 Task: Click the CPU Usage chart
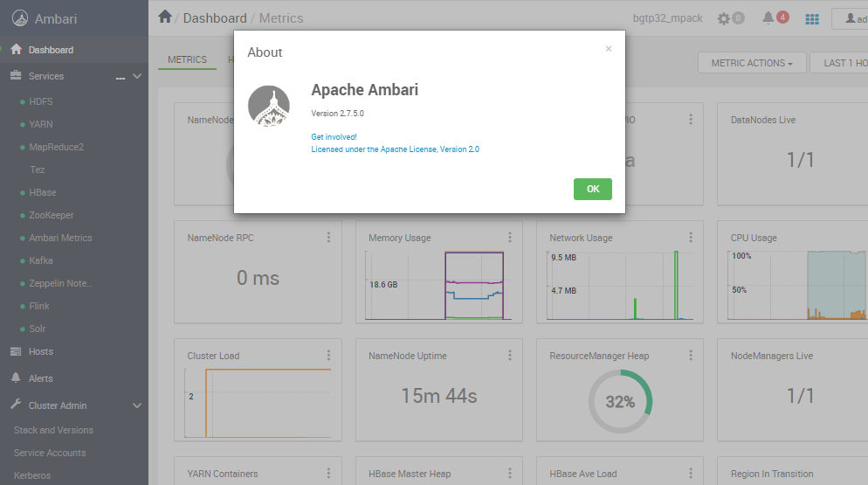(x=797, y=286)
